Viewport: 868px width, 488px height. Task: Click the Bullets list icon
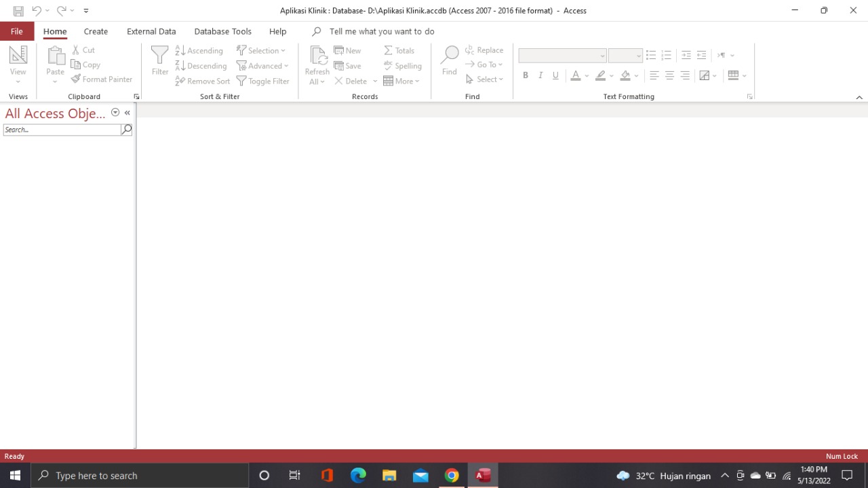tap(651, 55)
